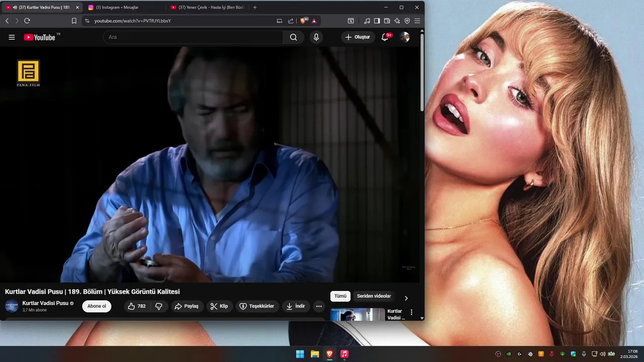Open Brave Rewards triangle icon
The image size is (644, 362).
[x=314, y=21]
